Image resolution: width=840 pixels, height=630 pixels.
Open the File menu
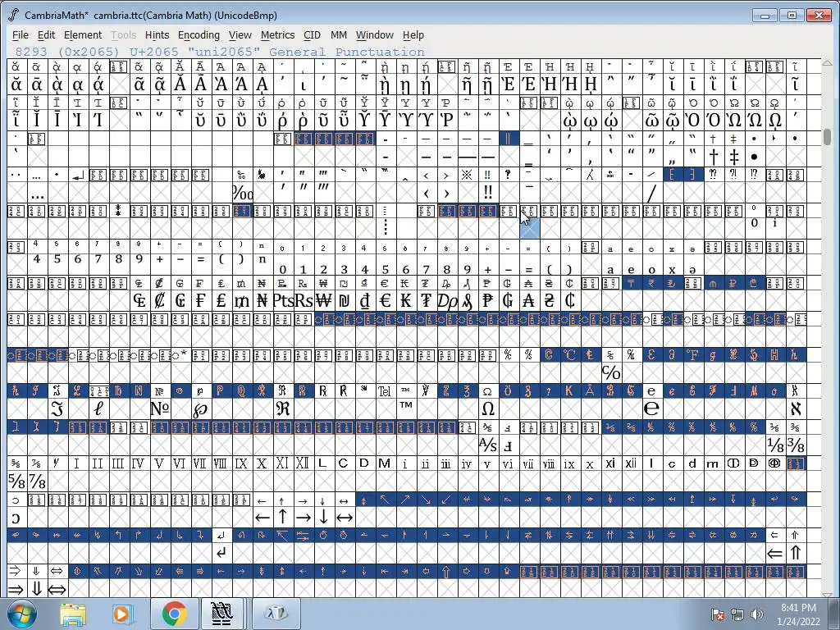21,34
